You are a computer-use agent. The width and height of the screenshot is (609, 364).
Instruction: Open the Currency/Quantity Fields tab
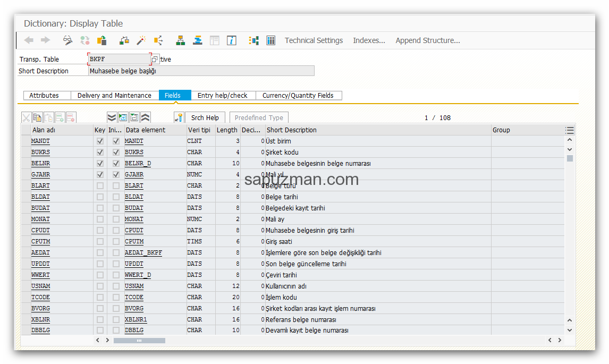click(298, 96)
